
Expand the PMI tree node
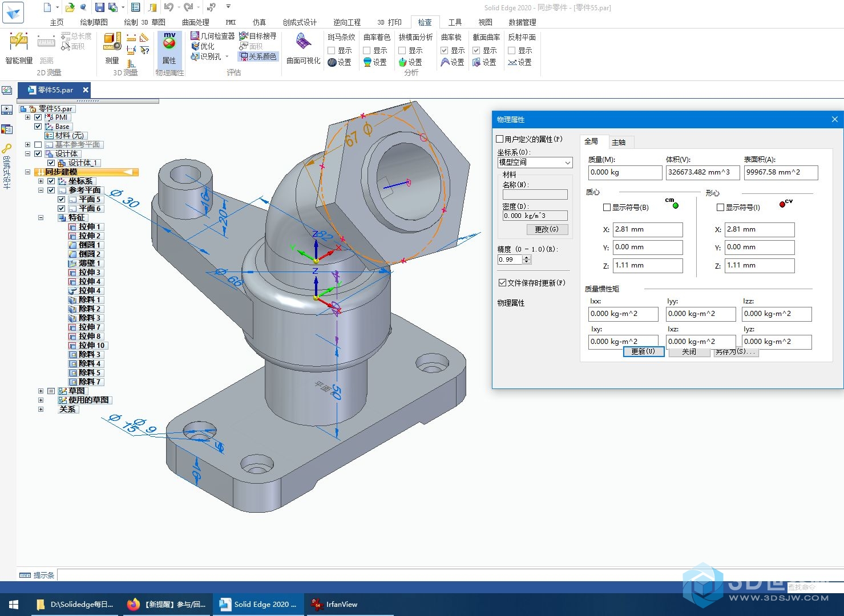click(x=27, y=117)
